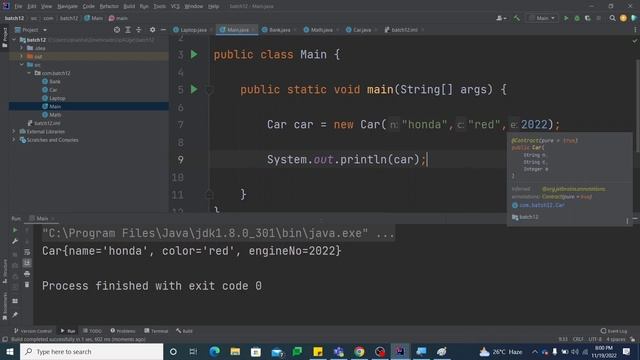Select the Laptop class in project tree

[57, 98]
